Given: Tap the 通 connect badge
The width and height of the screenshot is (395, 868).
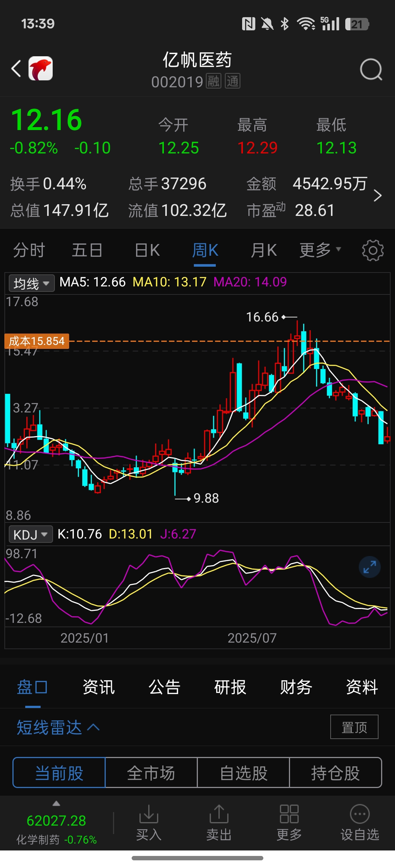Looking at the screenshot, I should [233, 81].
